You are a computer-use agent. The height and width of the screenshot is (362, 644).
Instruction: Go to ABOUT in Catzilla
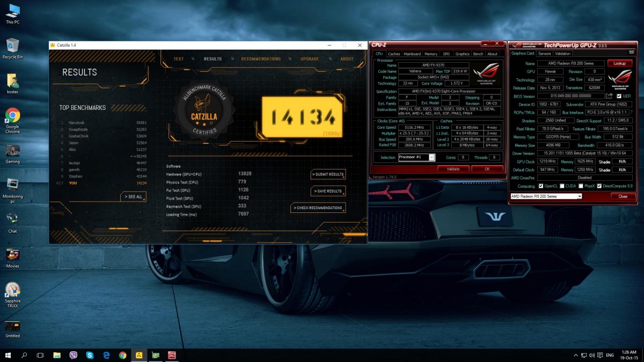point(347,59)
